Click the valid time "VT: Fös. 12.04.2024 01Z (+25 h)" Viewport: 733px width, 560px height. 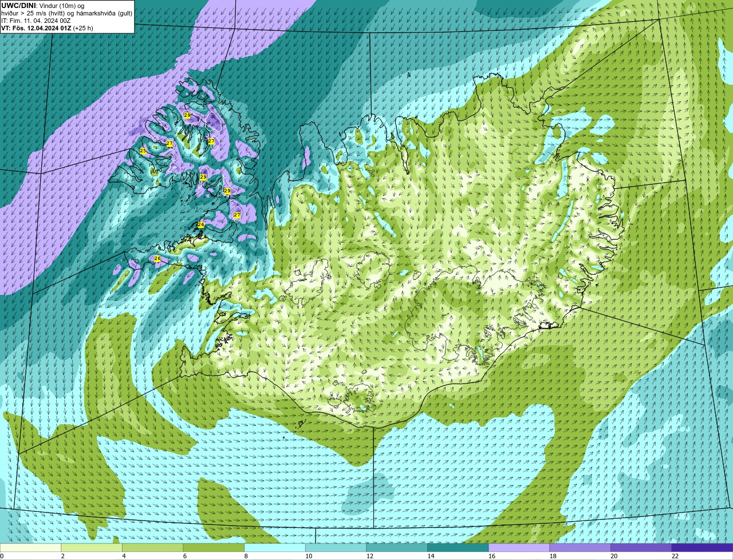click(x=47, y=27)
